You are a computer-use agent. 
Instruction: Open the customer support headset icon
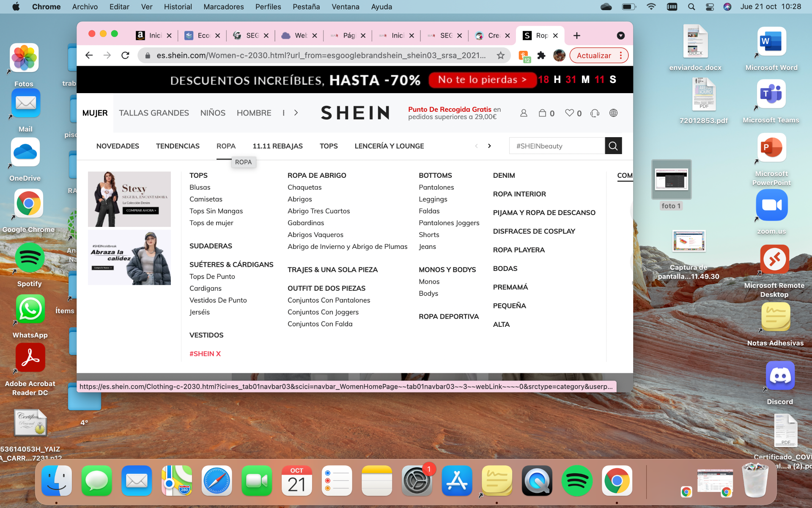tap(595, 113)
